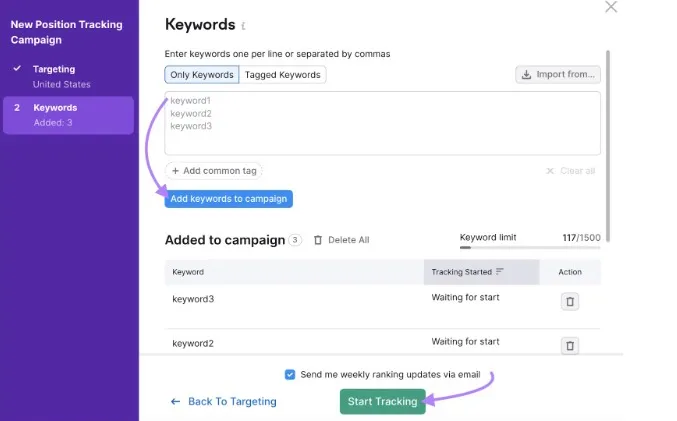The width and height of the screenshot is (677, 421).
Task: Click the keyword3 row text
Action: click(193, 299)
